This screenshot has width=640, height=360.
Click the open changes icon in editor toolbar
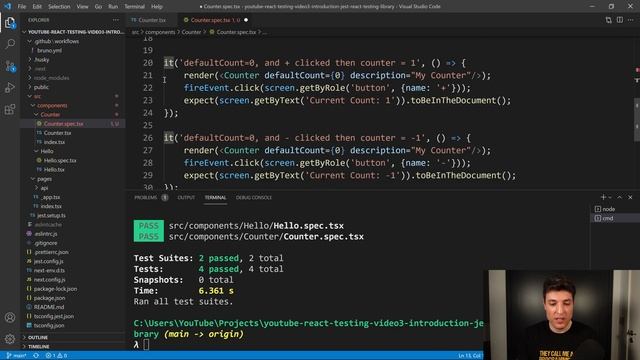click(609, 20)
